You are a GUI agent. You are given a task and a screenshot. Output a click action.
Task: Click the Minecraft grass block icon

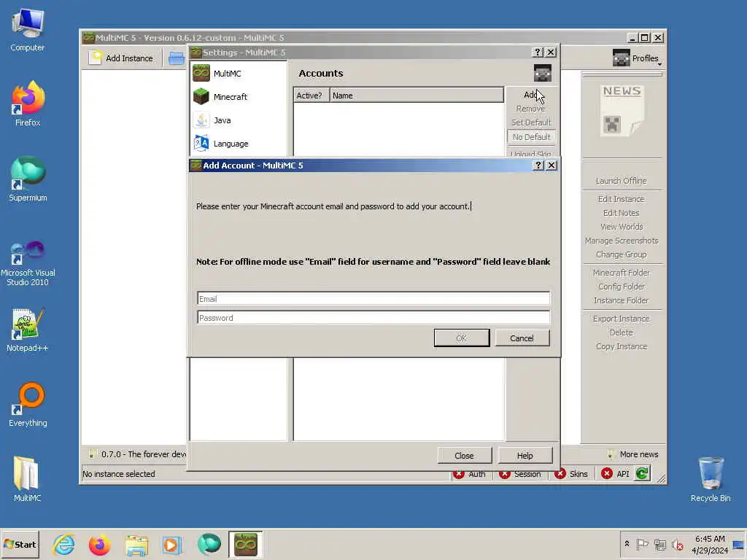tap(201, 96)
